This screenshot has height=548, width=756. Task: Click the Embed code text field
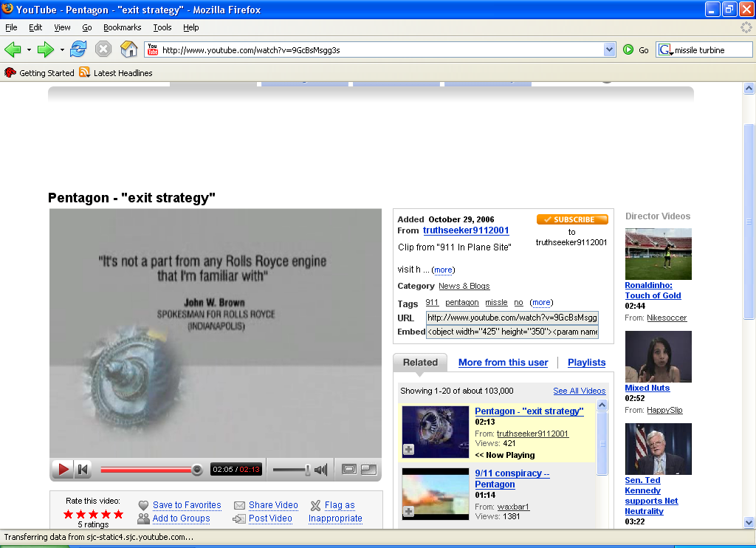coord(512,332)
